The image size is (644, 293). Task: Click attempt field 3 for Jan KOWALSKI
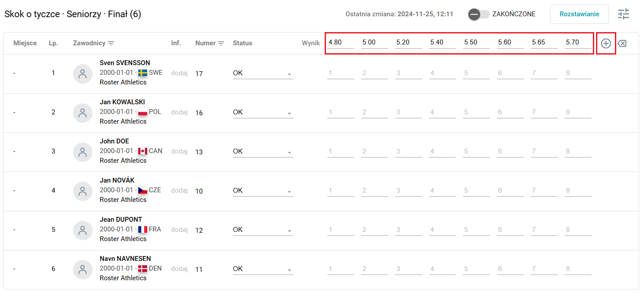[x=408, y=112]
